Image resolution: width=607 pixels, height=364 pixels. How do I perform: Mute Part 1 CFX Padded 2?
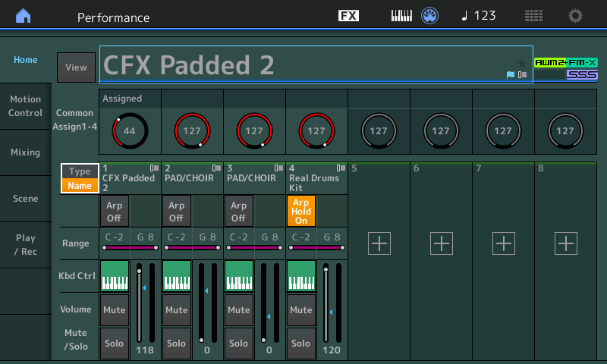coord(115,309)
